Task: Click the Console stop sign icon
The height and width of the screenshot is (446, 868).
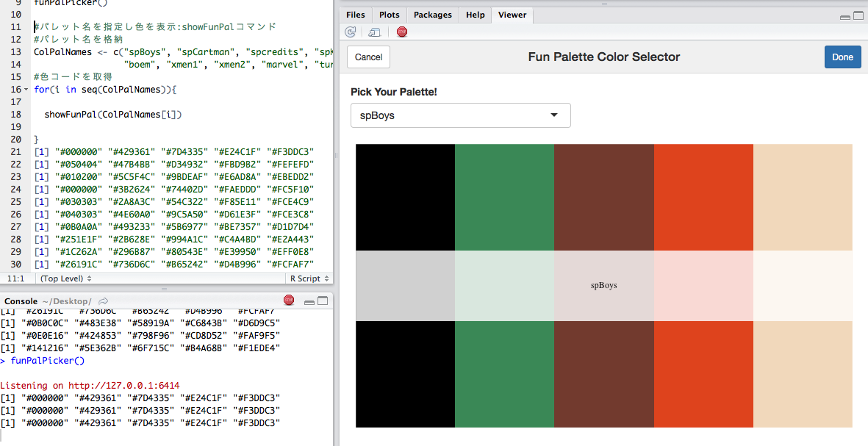Action: pos(289,301)
